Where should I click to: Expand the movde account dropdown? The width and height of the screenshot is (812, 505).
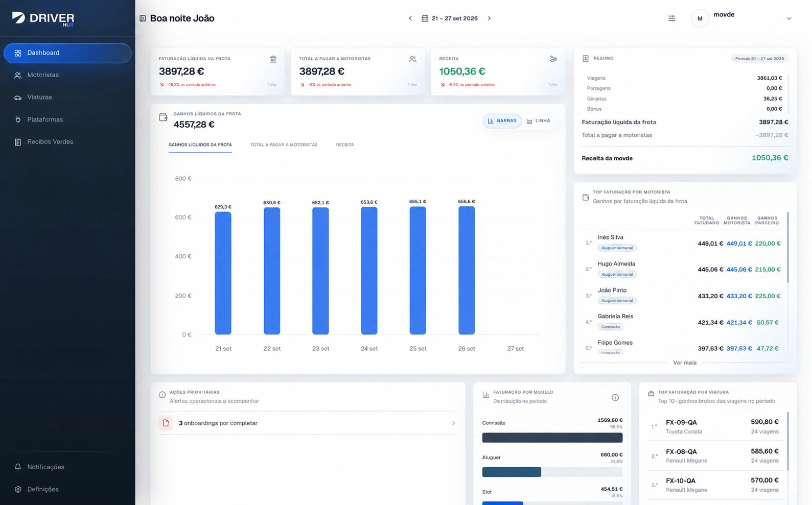click(x=789, y=18)
